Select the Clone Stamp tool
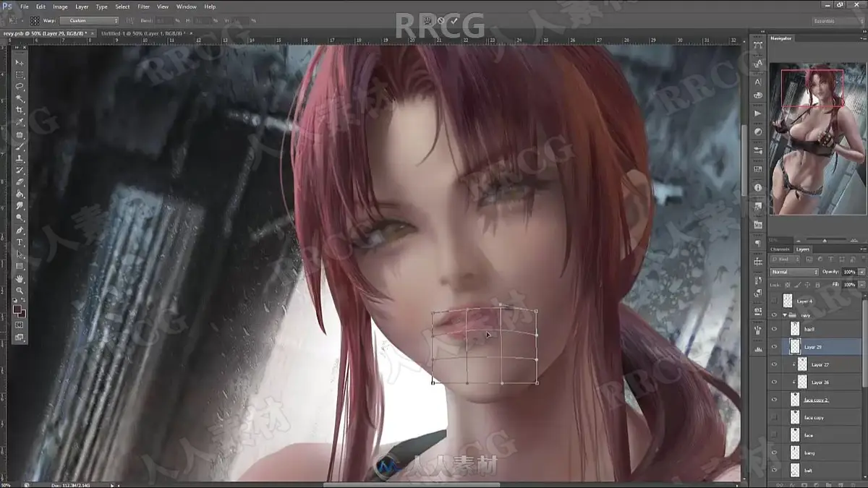 (x=20, y=158)
